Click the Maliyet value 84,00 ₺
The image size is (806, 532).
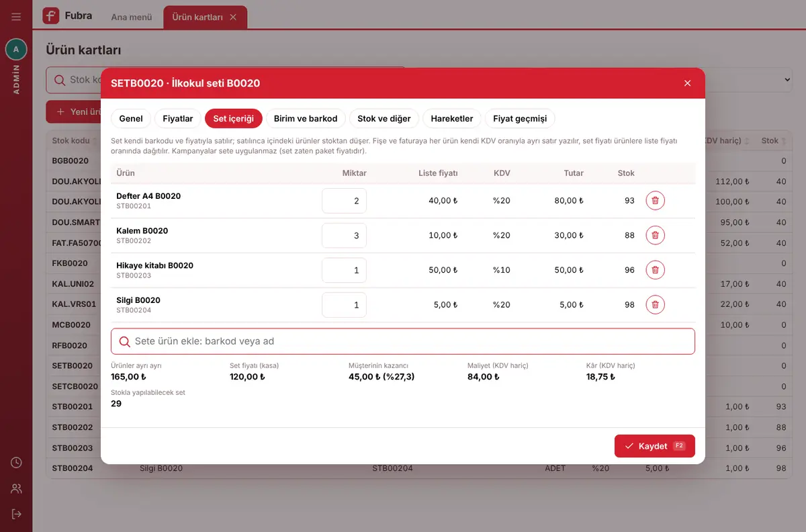click(x=483, y=377)
